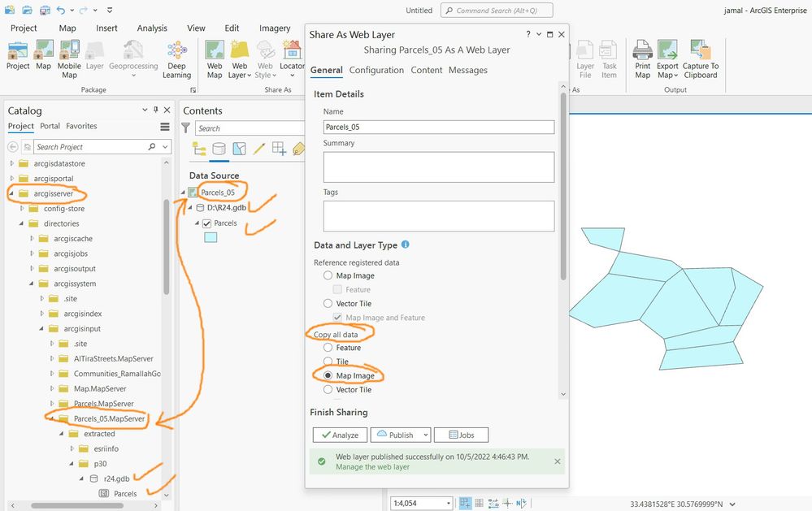812x511 pixels.
Task: Click the search magnifier in Search Project
Action: 152,147
